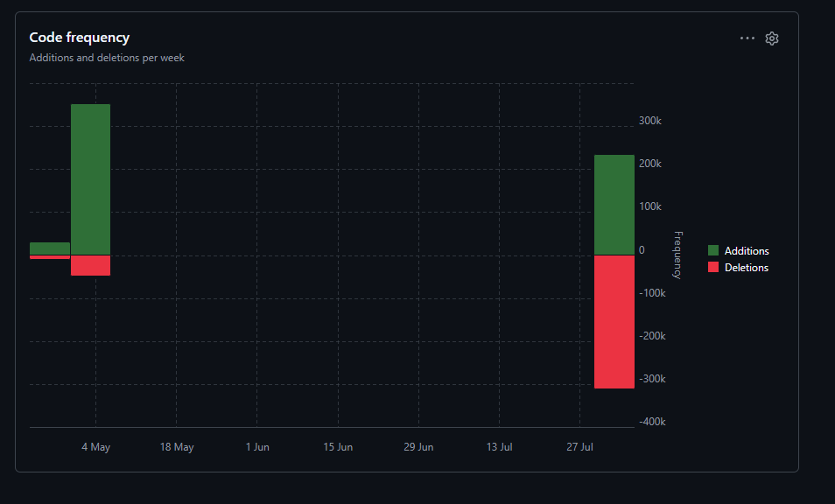Click the red deletions bar near 4 May
Screen dimensions: 835x504
(90, 266)
